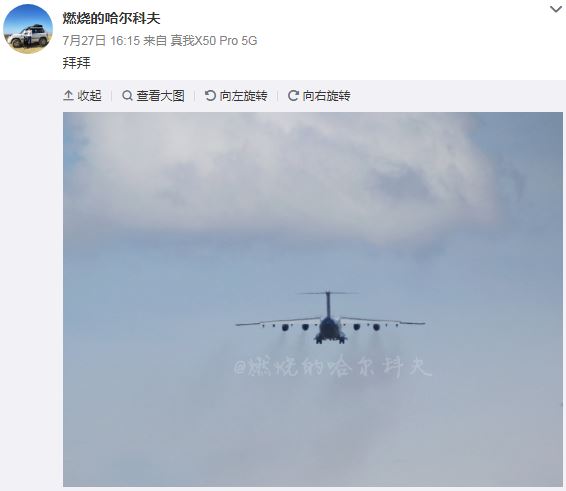Click the rotate-right arrow icon
This screenshot has width=566, height=491.
point(293,96)
